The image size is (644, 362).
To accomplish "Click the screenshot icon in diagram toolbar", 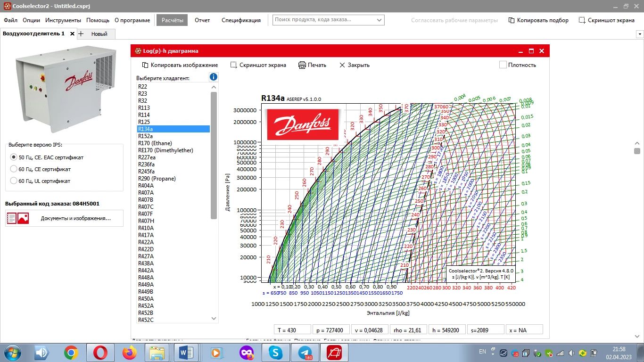I will pyautogui.click(x=233, y=65).
